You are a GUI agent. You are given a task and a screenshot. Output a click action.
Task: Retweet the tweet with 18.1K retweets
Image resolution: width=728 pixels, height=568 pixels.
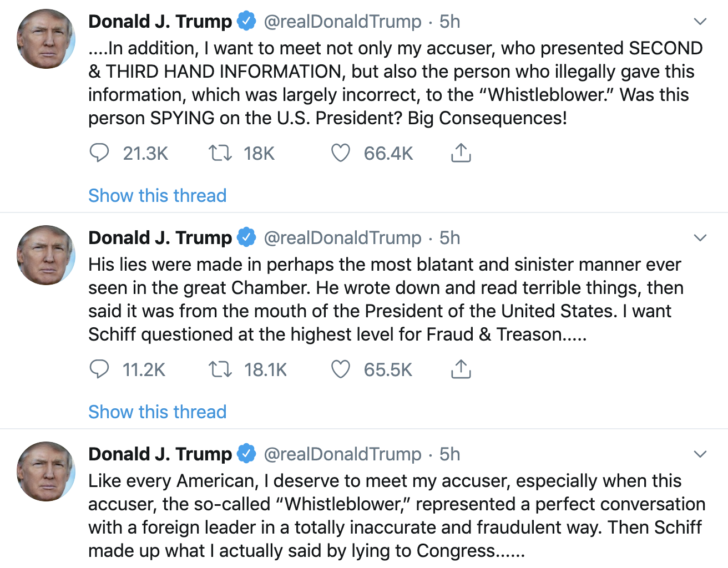pos(220,369)
